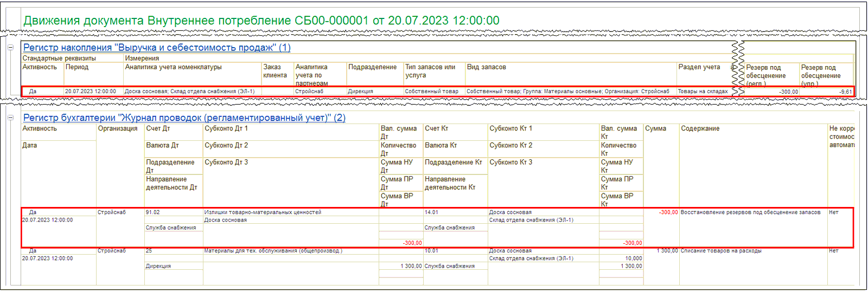Collapse the "Журнал проводок" accounting register section
Viewport: 868px width, 292px height.
[10, 118]
